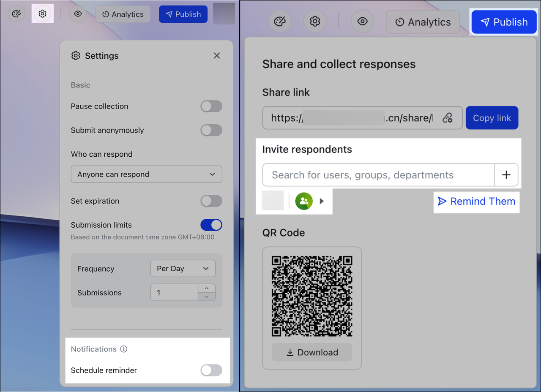Screen dimensions: 541x392
Task: Open Analytics in the left panel toolbar
Action: pos(123,14)
